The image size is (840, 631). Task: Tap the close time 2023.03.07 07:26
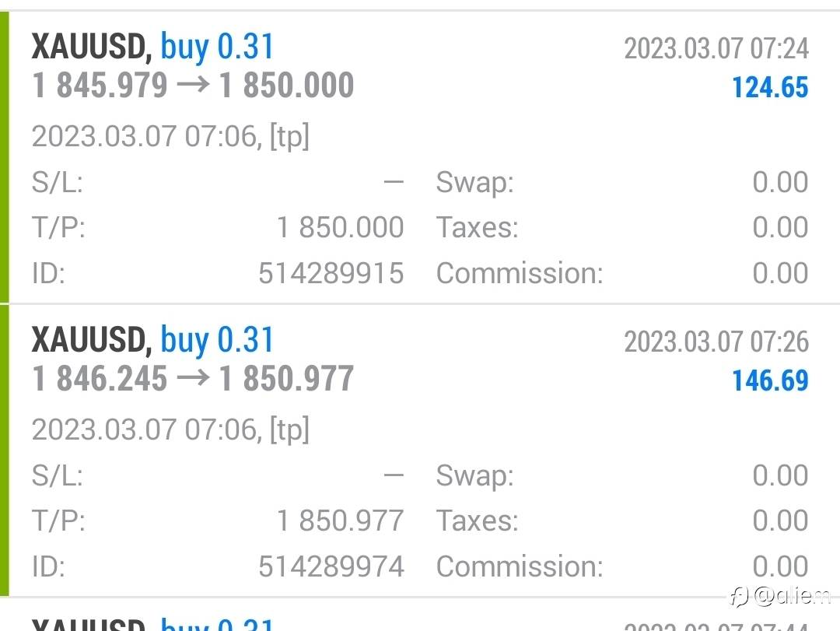(x=716, y=342)
